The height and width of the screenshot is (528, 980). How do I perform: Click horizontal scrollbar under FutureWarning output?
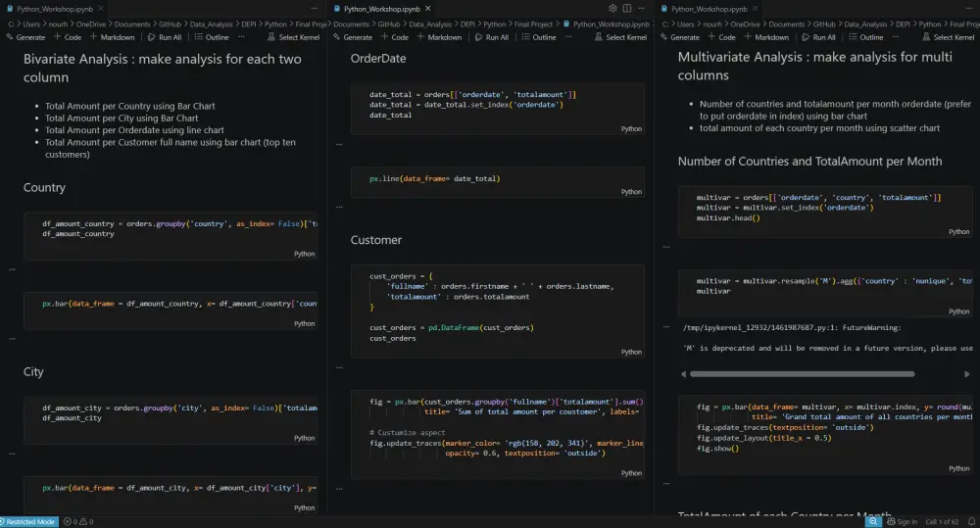pyautogui.click(x=802, y=373)
